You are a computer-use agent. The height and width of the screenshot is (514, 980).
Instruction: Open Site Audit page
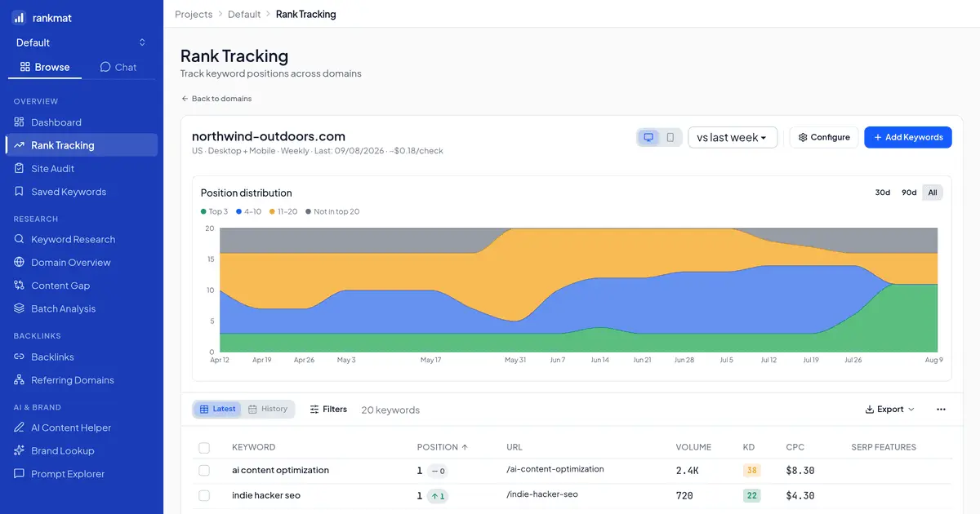(82, 168)
